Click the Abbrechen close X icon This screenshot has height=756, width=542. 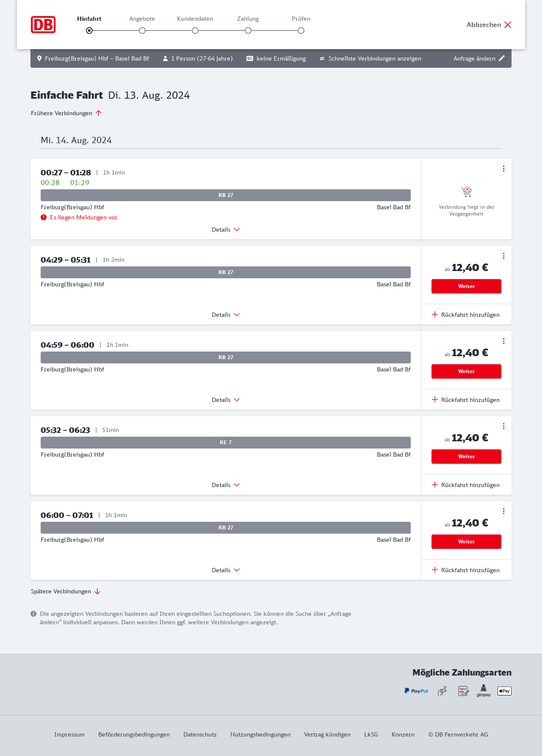coord(508,25)
